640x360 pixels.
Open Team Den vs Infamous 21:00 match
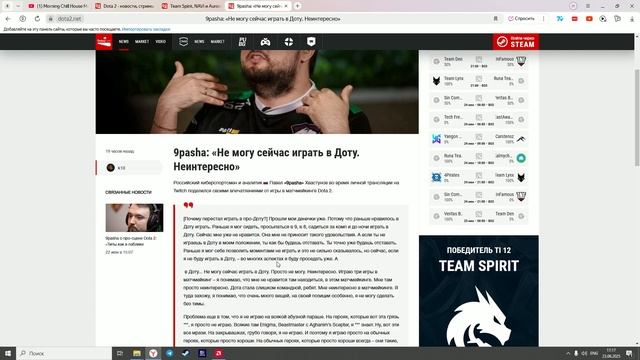click(479, 62)
